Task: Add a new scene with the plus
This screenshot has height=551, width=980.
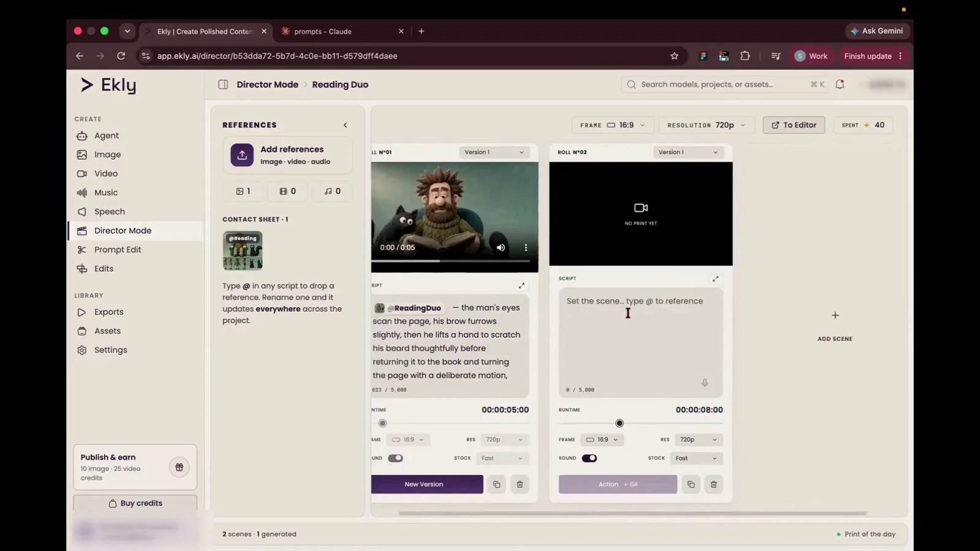Action: point(835,315)
